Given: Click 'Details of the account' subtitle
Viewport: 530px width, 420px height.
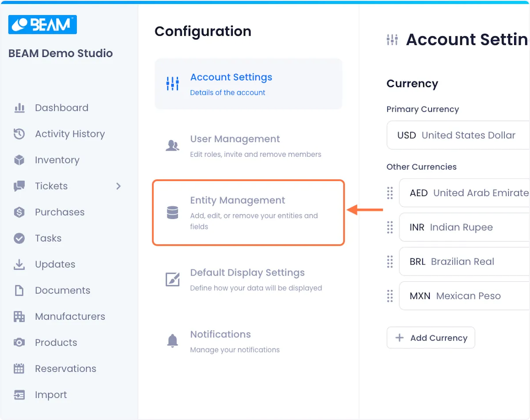Looking at the screenshot, I should click(227, 93).
